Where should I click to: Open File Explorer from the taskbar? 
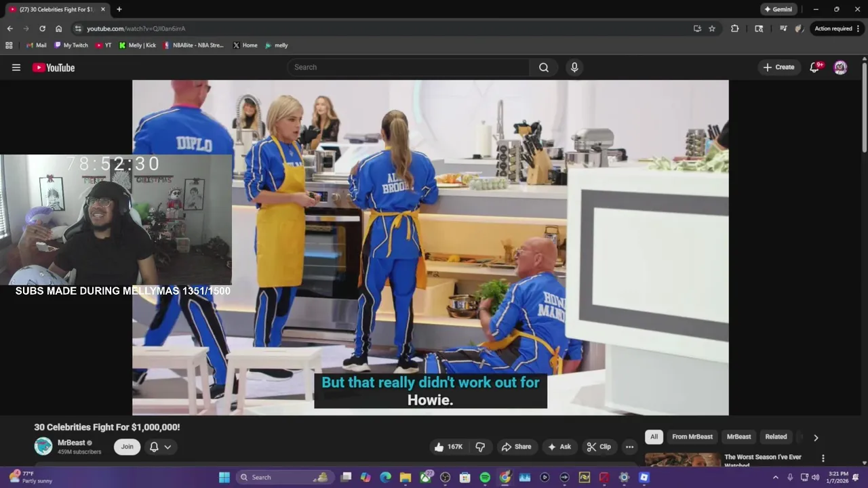(406, 477)
